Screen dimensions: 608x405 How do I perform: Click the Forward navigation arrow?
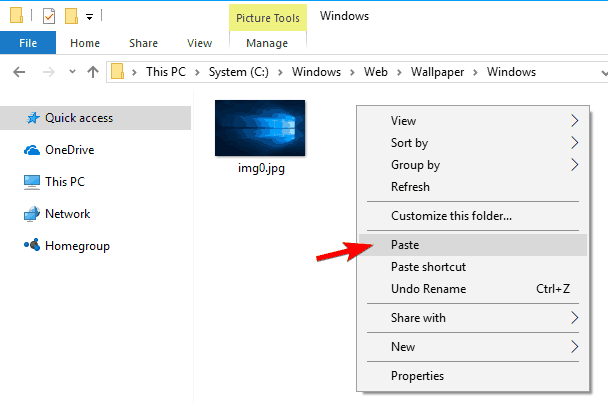[x=48, y=72]
